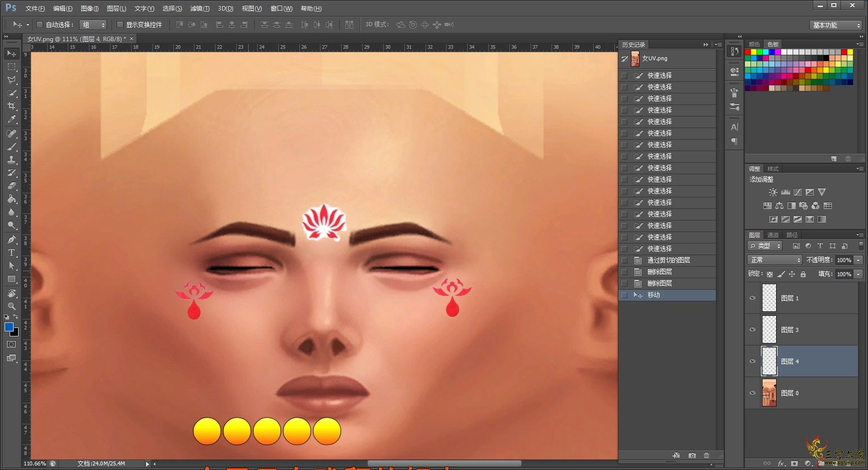The image size is (868, 470).
Task: Select the Rectangular Marquee tool
Action: point(12,66)
